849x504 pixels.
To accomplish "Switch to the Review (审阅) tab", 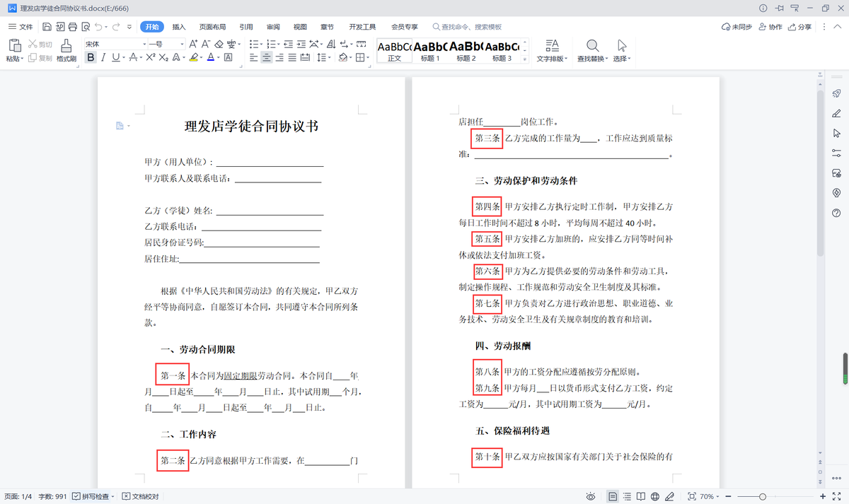I will point(273,27).
